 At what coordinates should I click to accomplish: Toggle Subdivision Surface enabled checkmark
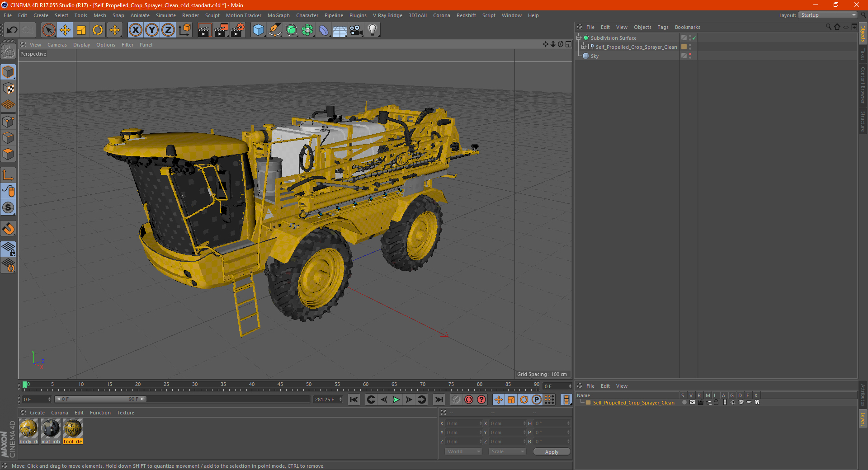[x=694, y=38]
